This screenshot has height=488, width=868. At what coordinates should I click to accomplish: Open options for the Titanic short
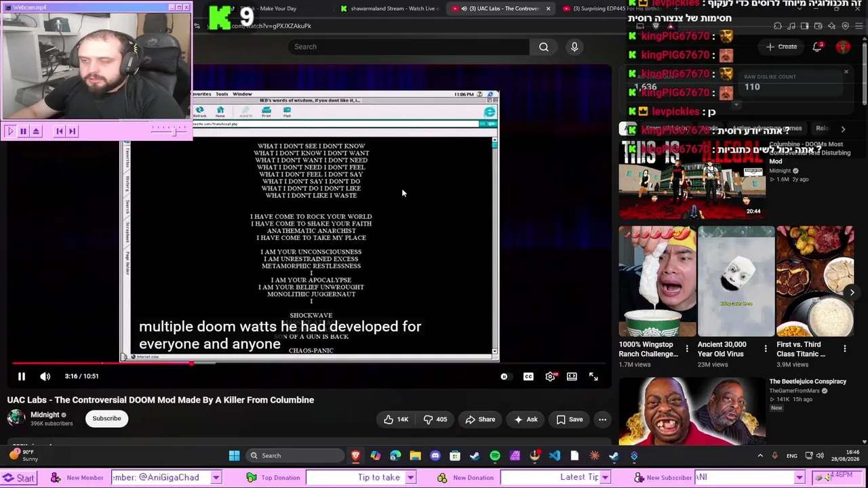point(844,349)
